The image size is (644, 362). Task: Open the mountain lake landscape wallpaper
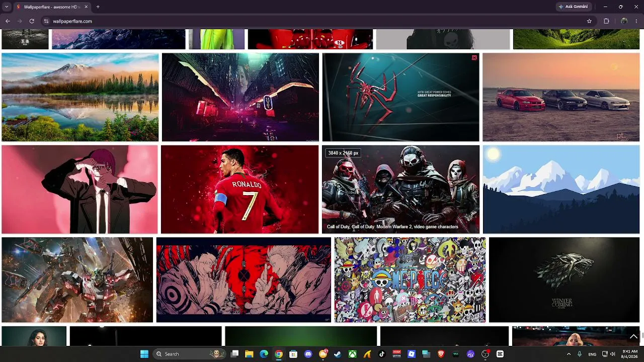(x=80, y=98)
